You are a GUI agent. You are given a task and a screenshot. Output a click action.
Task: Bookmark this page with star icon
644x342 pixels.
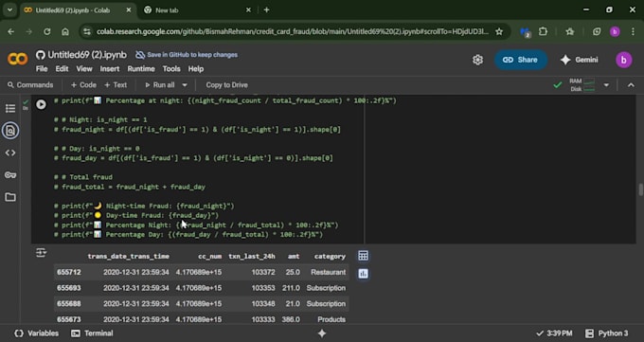[x=499, y=31]
